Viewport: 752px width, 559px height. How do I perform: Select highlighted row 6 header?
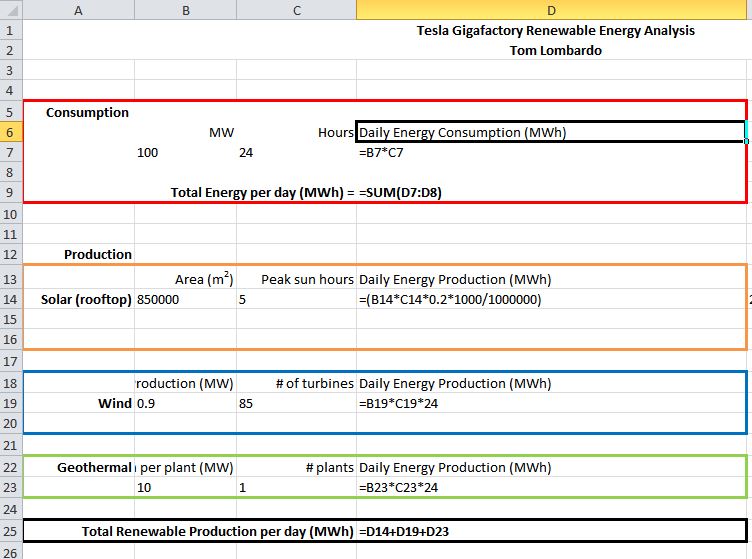pyautogui.click(x=11, y=132)
